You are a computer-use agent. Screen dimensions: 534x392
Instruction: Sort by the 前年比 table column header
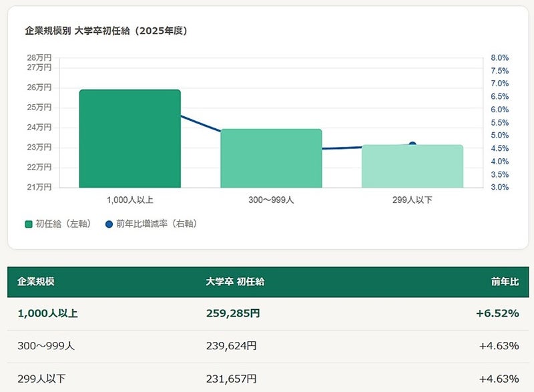point(505,282)
